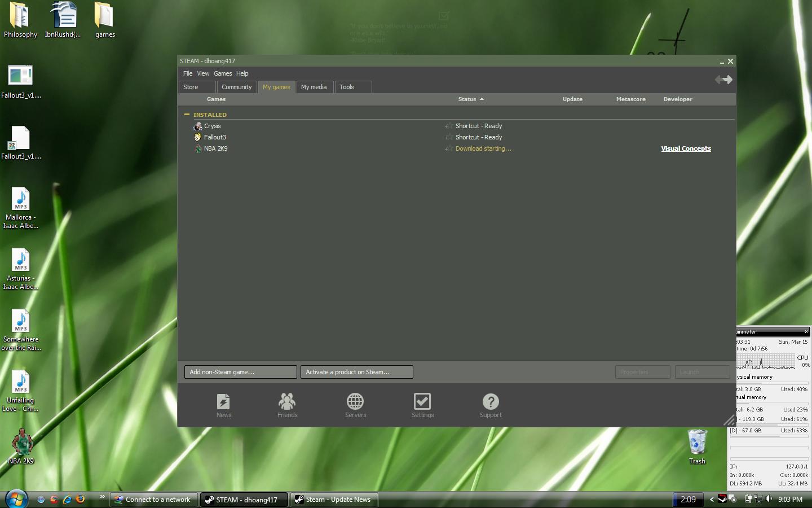Collapse the INSTALLED games group
The image size is (812, 508).
[187, 115]
